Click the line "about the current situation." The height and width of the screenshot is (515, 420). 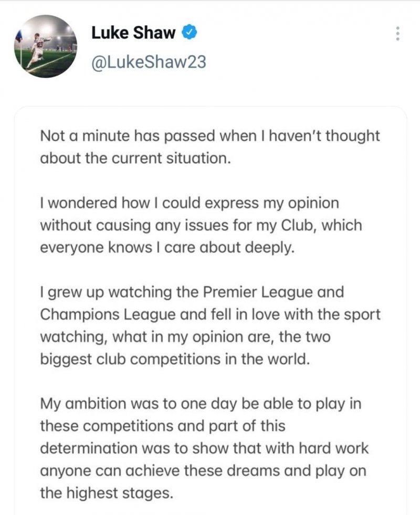135,158
